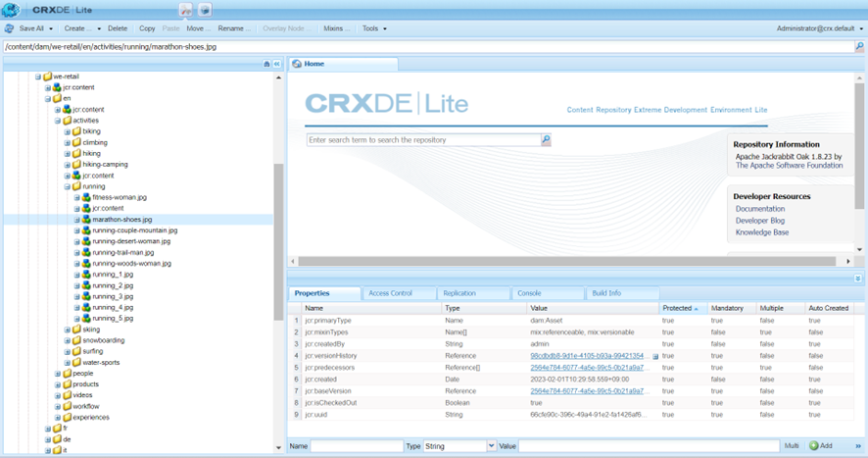This screenshot has height=458, width=868.
Task: Collapse the running folder
Action: click(x=67, y=187)
